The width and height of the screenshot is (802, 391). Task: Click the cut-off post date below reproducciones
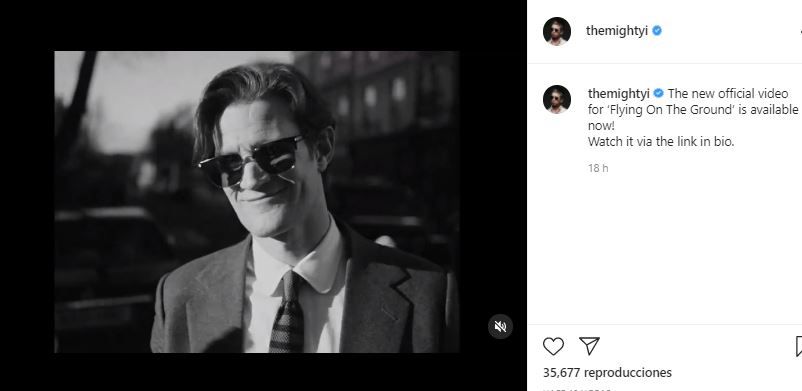pyautogui.click(x=576, y=389)
